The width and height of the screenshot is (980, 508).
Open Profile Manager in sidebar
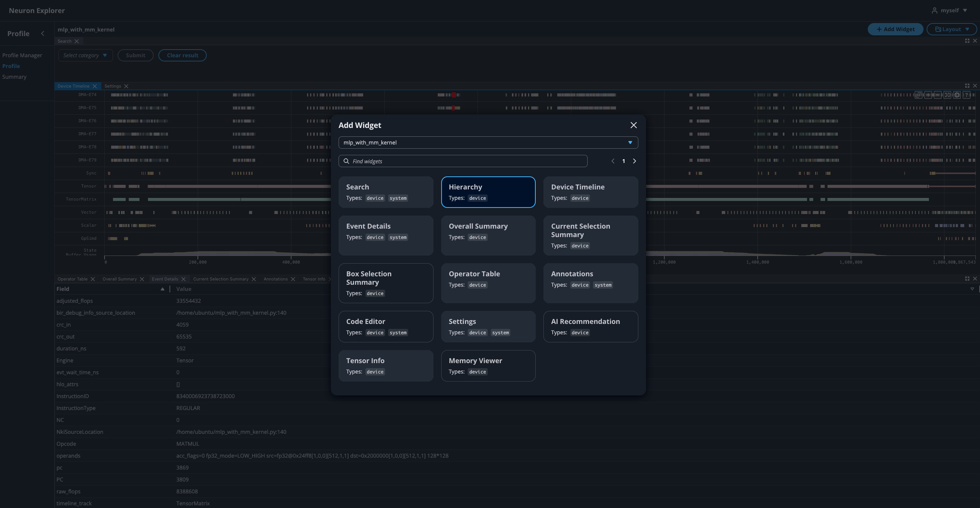[22, 55]
